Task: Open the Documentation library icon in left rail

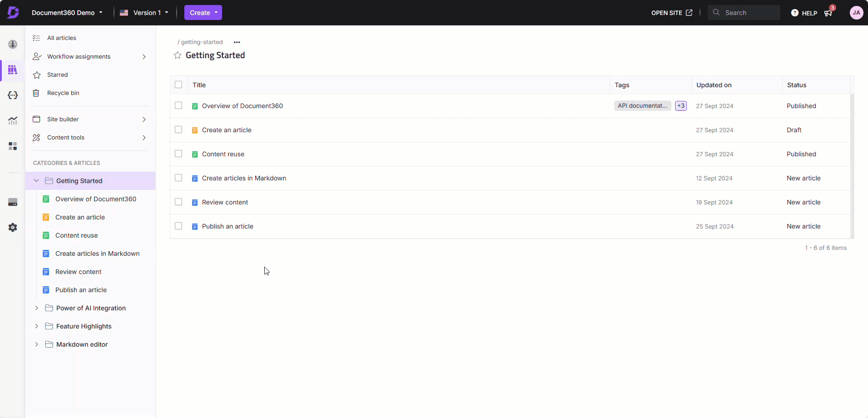Action: pos(13,70)
